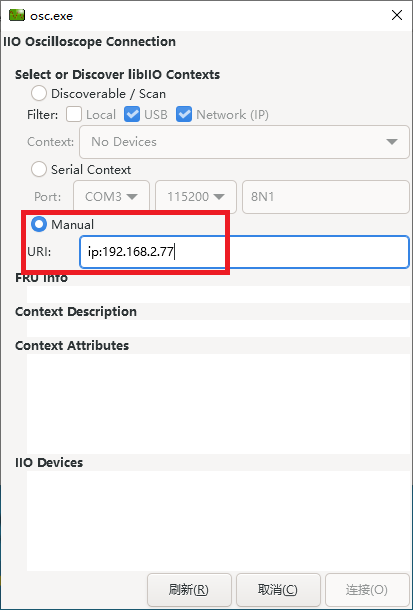Screen dimensions: 413x610
Task: Click the 刷新(R) refresh button
Action: (x=189, y=590)
